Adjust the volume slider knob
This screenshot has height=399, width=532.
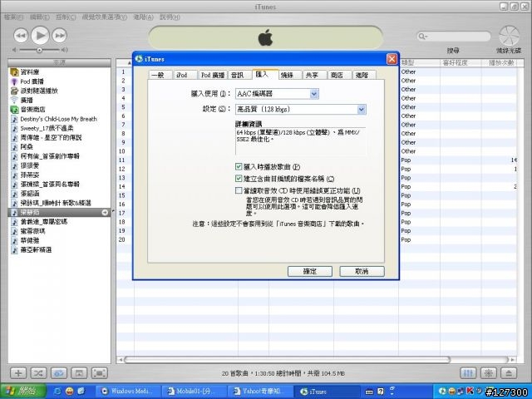tap(39, 50)
